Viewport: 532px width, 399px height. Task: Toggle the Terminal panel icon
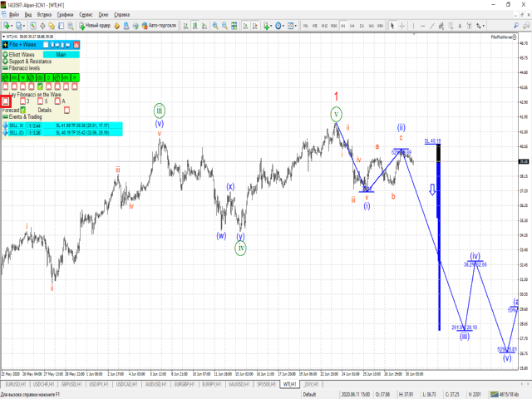[61, 26]
